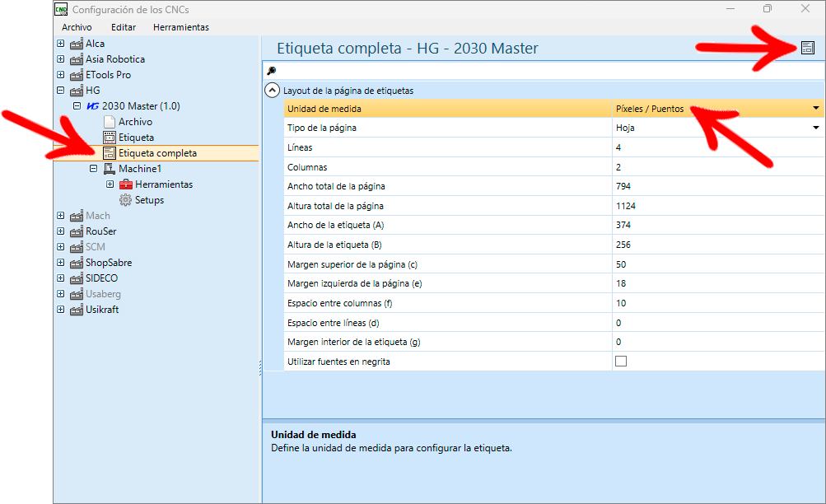
Task: Open the Archivo menu
Action: [x=77, y=27]
